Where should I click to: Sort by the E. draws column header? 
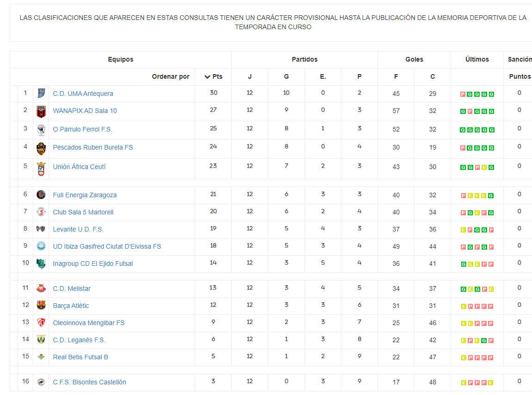pos(323,76)
